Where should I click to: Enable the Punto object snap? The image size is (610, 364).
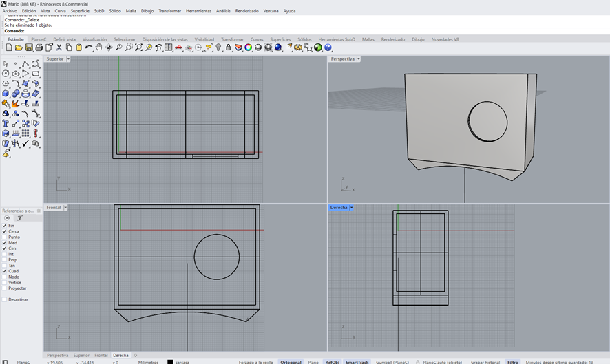click(4, 237)
